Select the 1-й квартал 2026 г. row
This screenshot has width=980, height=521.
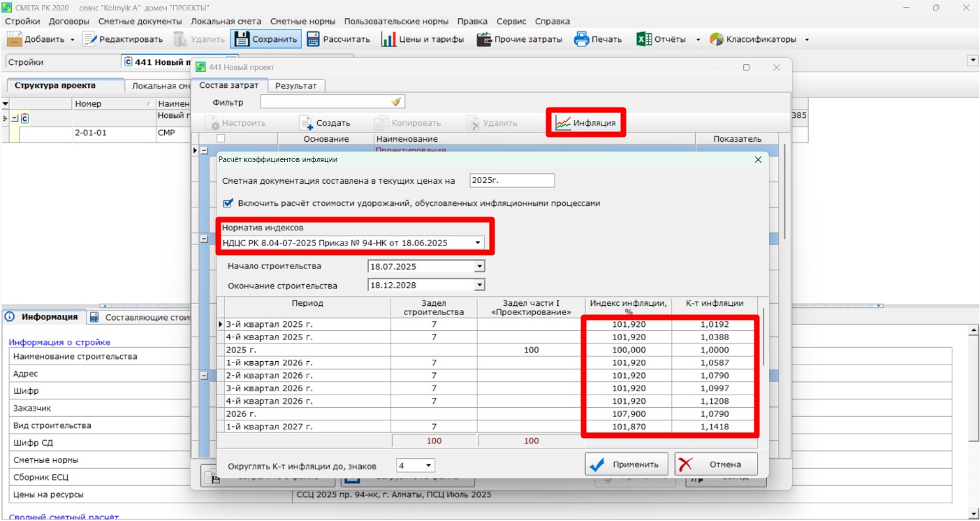[x=488, y=362]
